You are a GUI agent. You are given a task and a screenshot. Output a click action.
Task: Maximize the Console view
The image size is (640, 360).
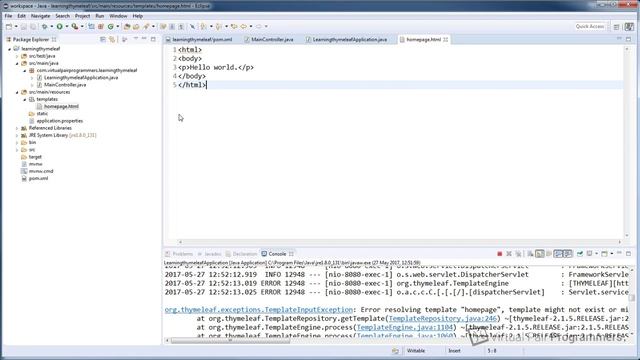[629, 254]
